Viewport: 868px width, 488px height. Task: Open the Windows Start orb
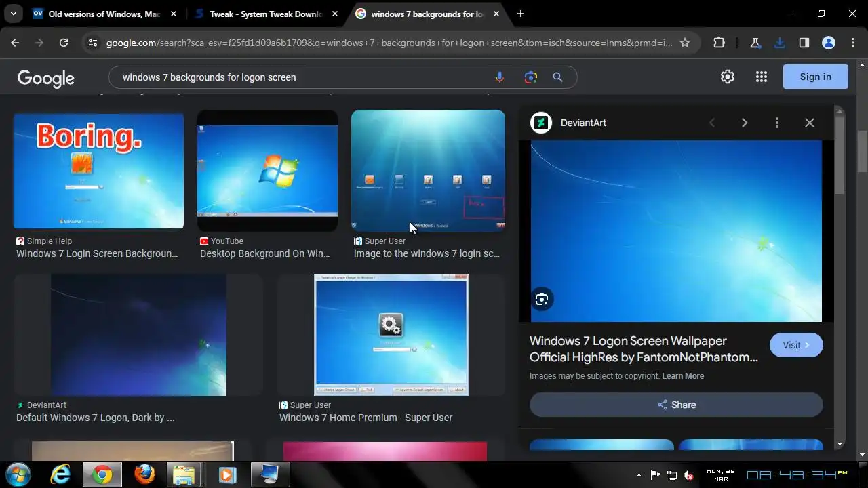[18, 474]
